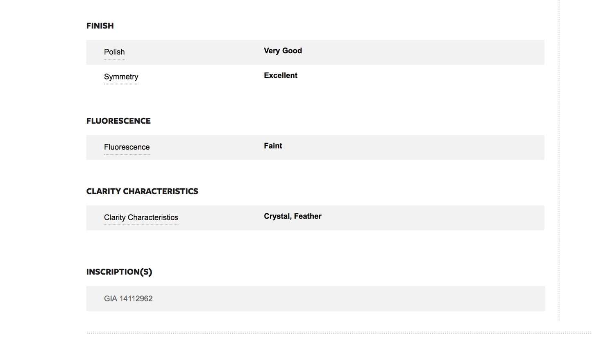Viewport: 592px width, 364px height.
Task: Select the Faint fluorescence value
Action: 273,146
